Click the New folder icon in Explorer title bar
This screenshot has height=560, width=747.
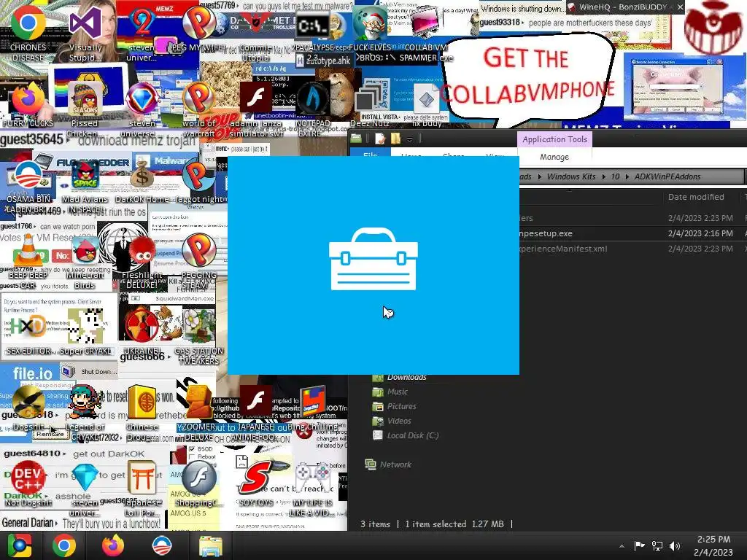(395, 139)
